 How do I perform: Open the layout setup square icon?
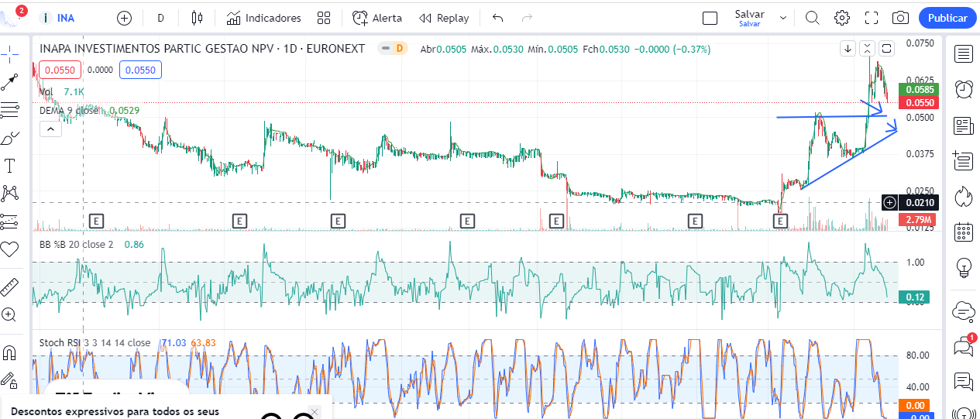pos(710,18)
